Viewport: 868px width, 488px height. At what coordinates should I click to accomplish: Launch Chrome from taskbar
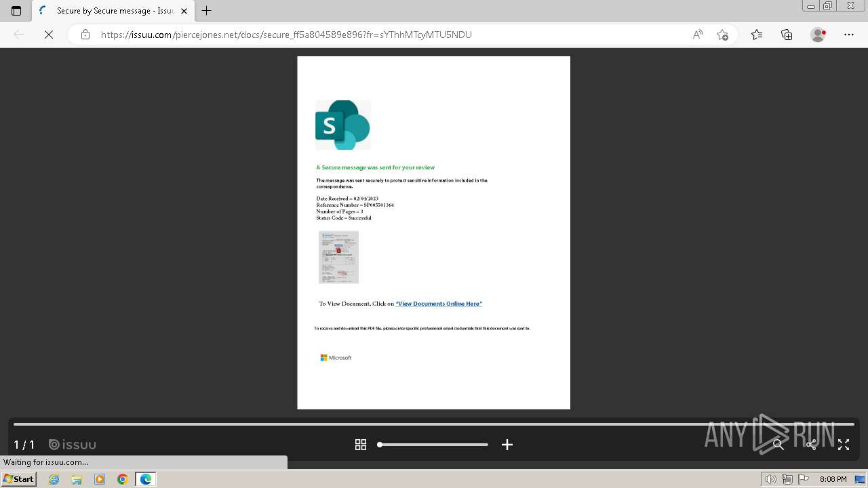[123, 479]
